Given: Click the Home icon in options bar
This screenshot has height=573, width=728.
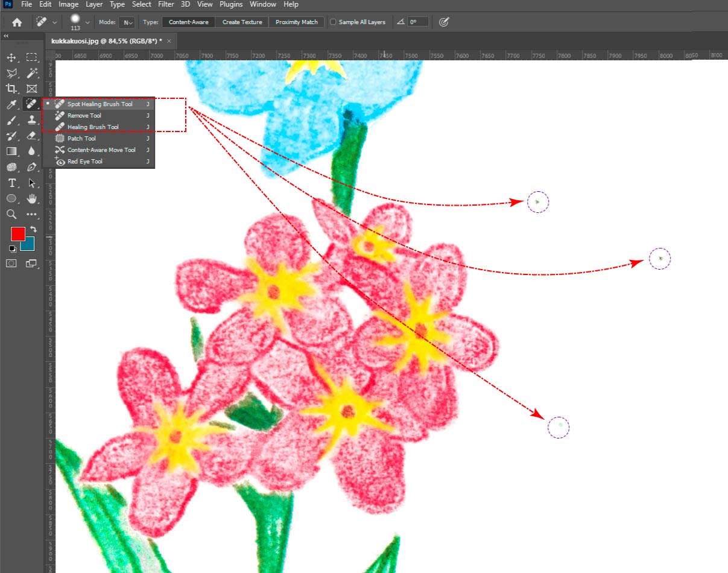Looking at the screenshot, I should pos(17,22).
